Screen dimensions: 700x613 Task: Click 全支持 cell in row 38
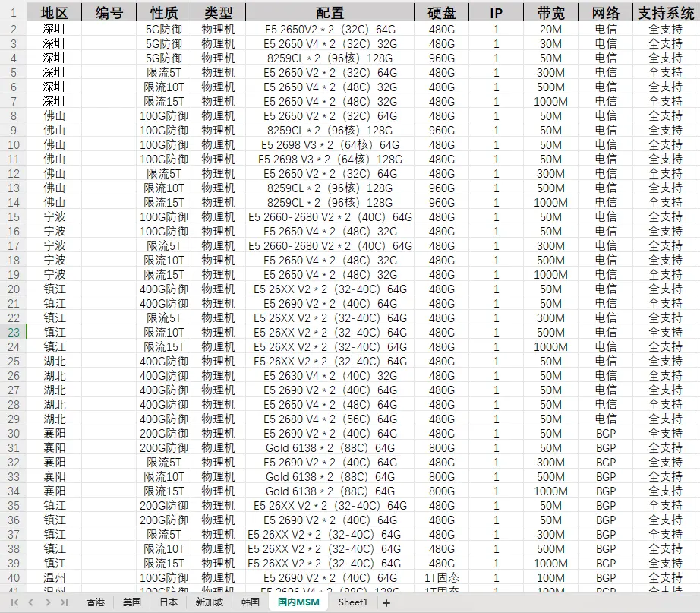point(666,548)
